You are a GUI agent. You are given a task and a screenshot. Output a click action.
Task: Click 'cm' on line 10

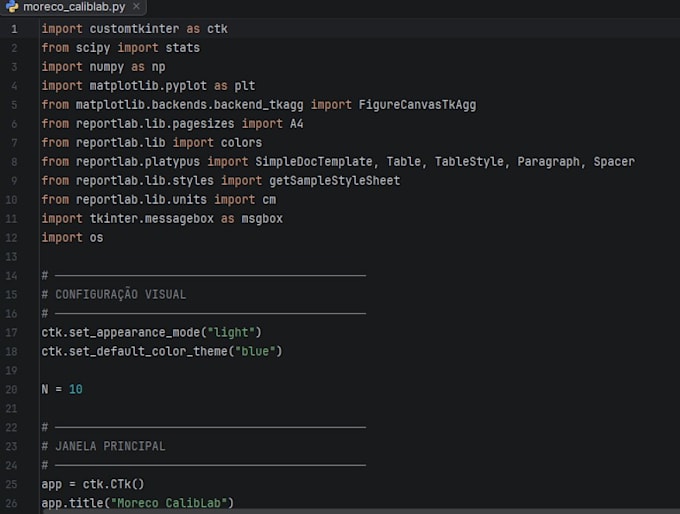click(269, 200)
